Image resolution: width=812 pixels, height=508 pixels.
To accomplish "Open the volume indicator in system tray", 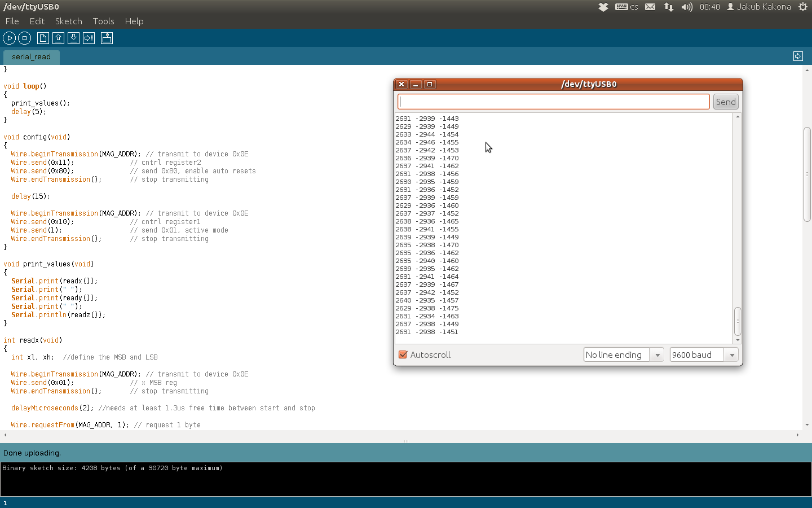I will 686,7.
